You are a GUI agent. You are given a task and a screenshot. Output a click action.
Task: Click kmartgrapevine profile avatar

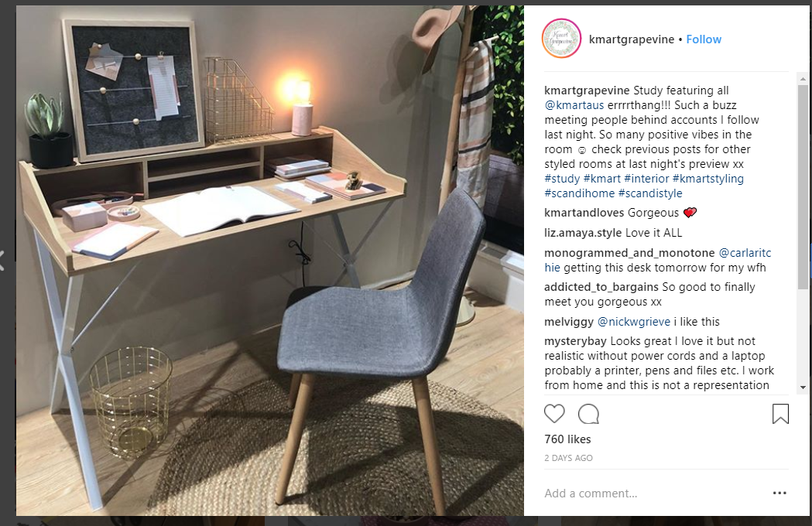[x=561, y=39]
